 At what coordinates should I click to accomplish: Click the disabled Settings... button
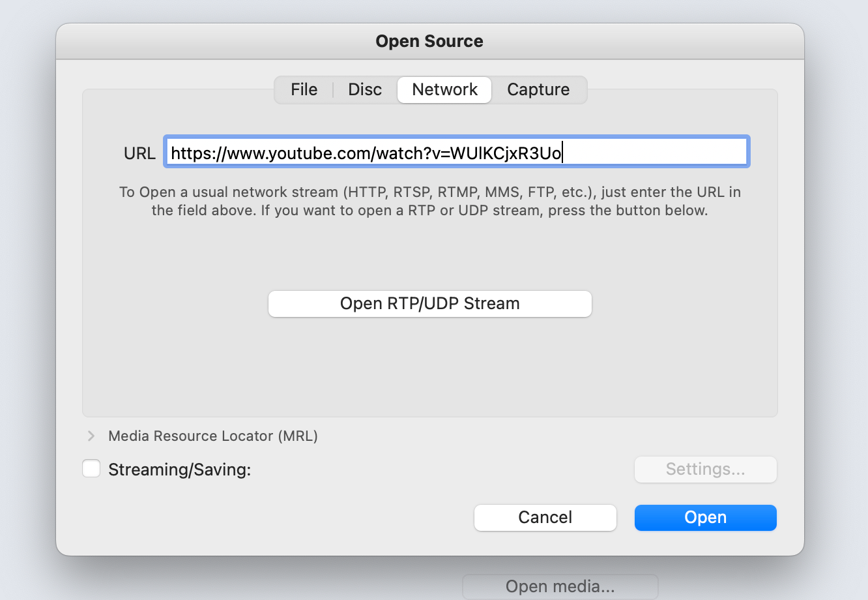pyautogui.click(x=706, y=470)
